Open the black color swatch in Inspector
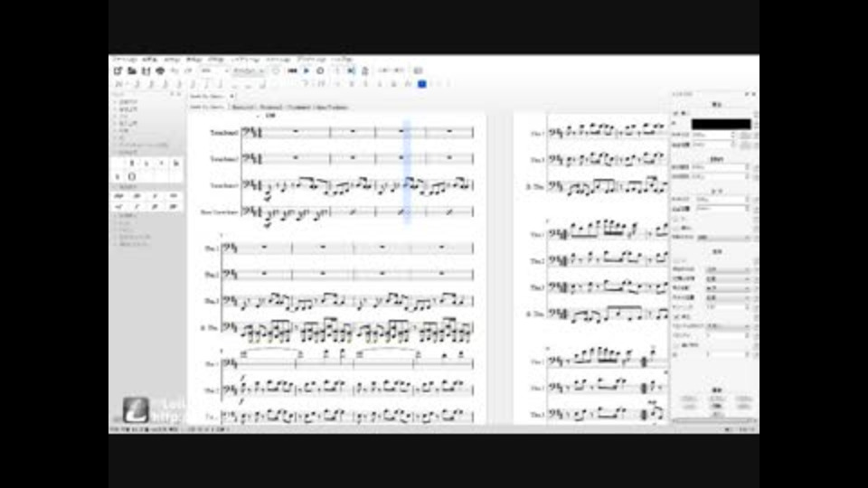Image resolution: width=868 pixels, height=488 pixels. pyautogui.click(x=721, y=125)
